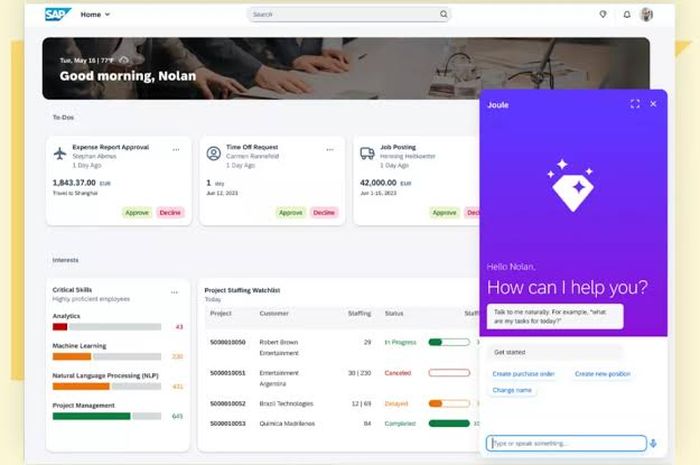700x465 pixels.
Task: Open the location pin icon in header
Action: coord(603,14)
